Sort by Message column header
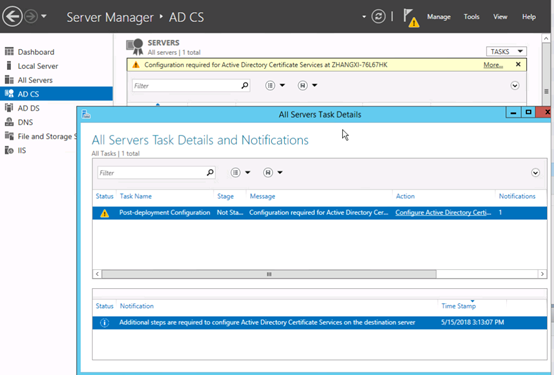 pyautogui.click(x=262, y=196)
